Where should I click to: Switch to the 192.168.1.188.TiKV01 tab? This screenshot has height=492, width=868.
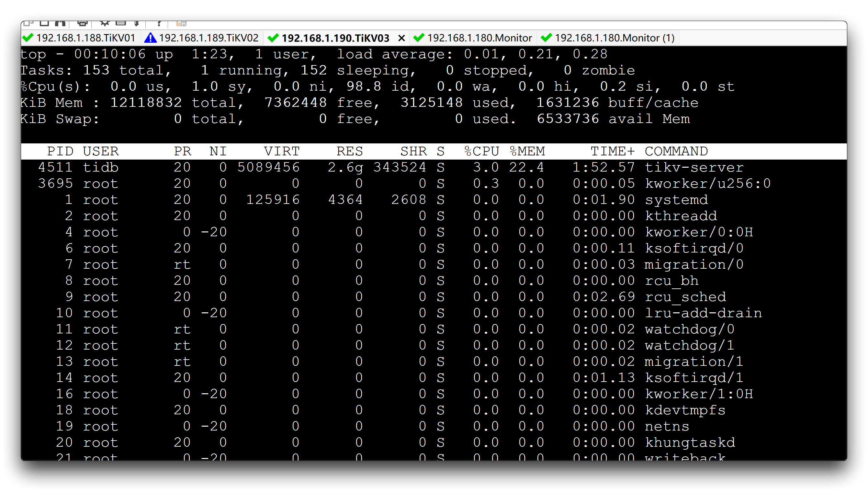pyautogui.click(x=85, y=38)
